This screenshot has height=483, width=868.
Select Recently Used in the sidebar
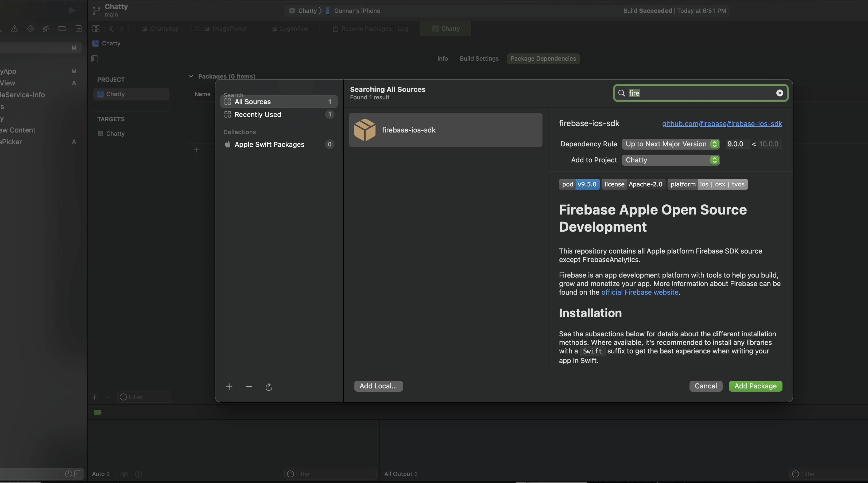[x=279, y=115]
